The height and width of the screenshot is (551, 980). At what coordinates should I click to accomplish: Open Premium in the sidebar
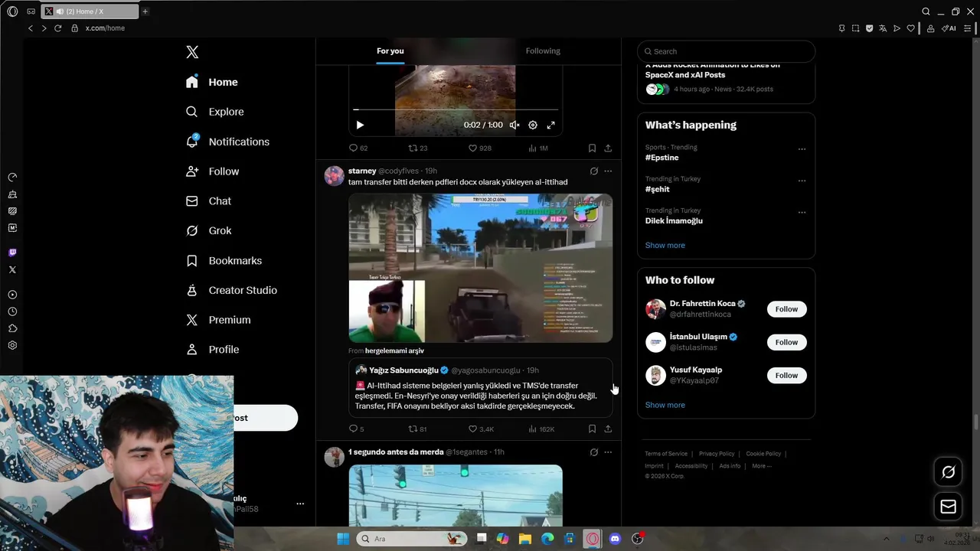point(218,320)
